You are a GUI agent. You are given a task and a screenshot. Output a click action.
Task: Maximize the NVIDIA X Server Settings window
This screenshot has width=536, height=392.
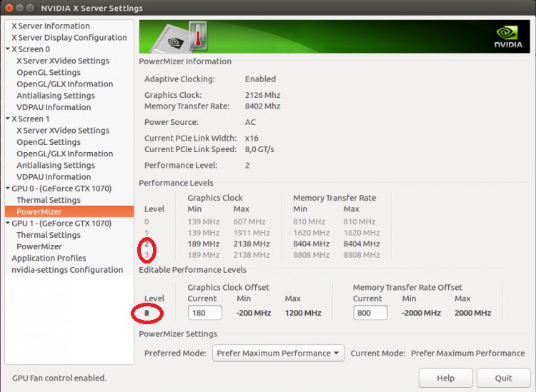[31, 8]
